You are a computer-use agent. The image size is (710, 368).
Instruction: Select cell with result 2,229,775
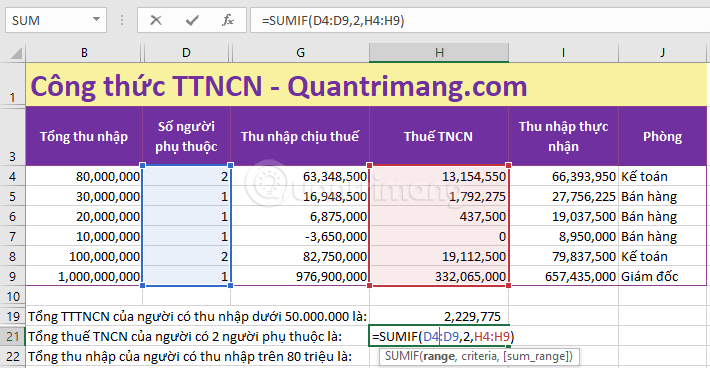(439, 316)
